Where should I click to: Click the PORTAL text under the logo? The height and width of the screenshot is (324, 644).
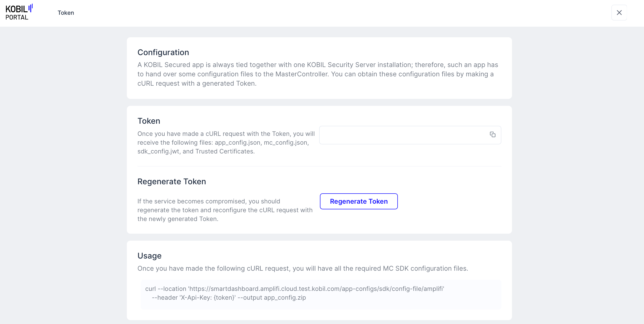(x=17, y=18)
